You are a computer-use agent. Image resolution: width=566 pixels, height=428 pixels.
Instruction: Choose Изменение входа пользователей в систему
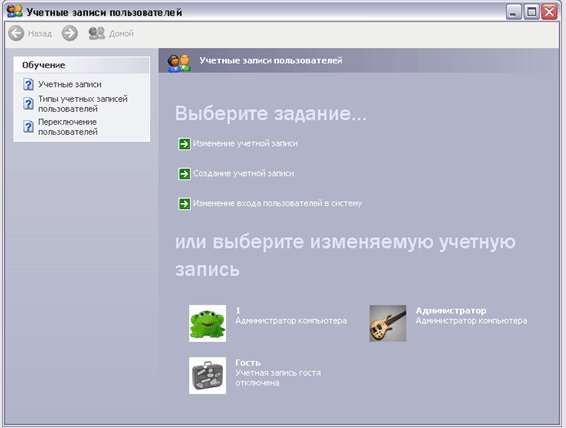[x=277, y=204]
